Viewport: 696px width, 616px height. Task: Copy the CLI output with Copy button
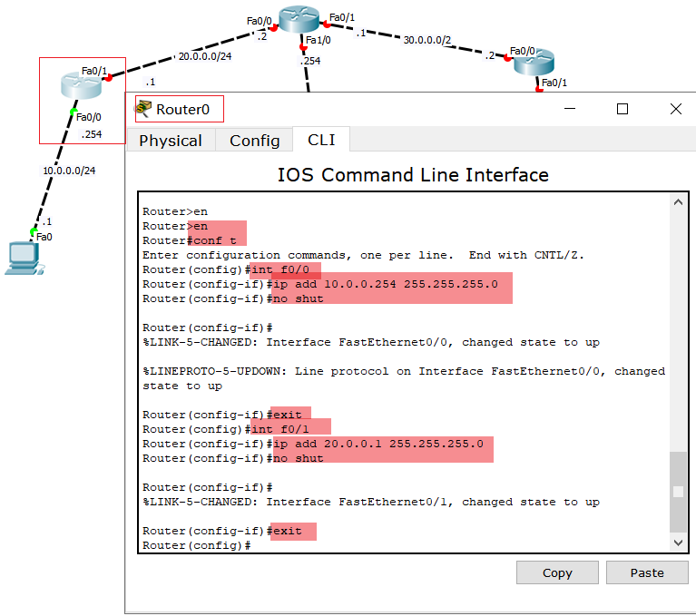click(x=557, y=572)
